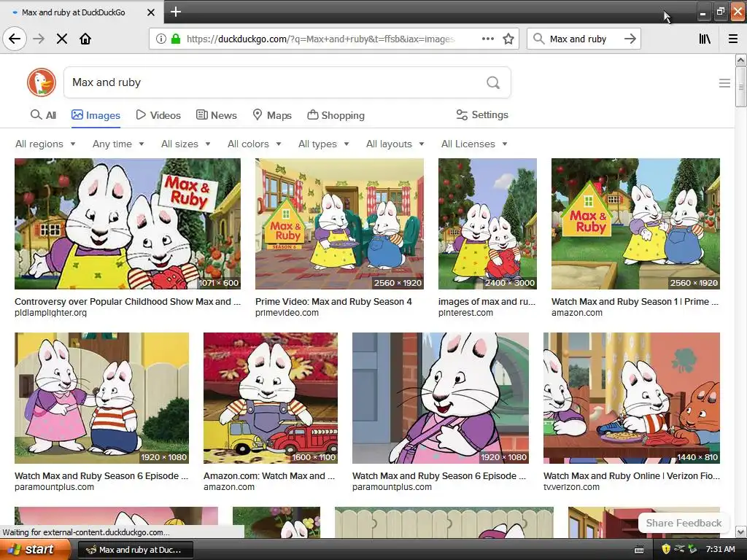Open the 2400 × 3000 pinterest image
747x560 pixels.
coord(487,224)
